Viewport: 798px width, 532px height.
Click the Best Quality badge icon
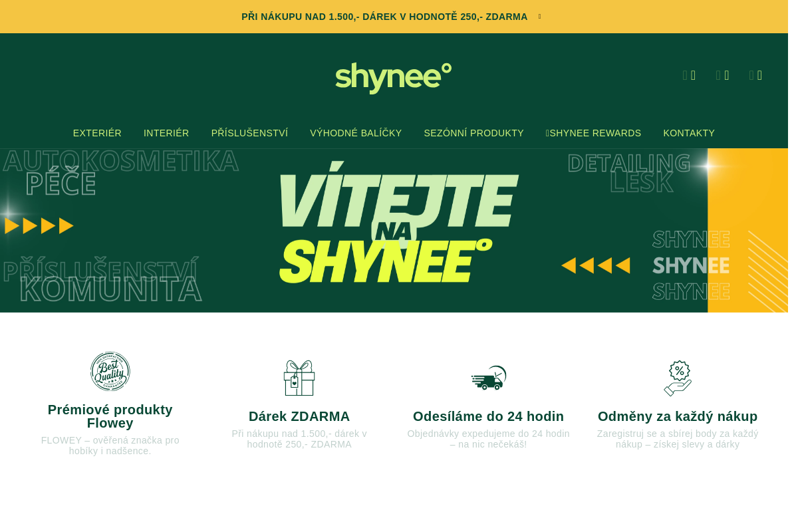(110, 371)
